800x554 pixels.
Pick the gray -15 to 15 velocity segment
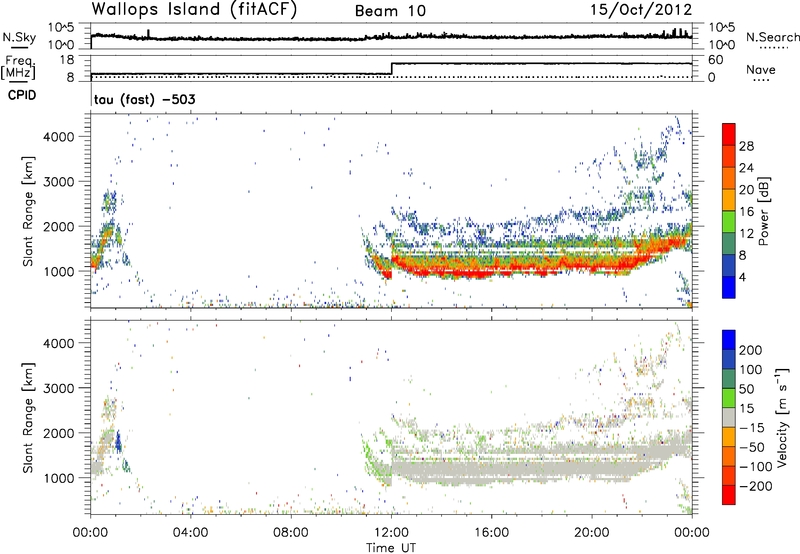(729, 417)
